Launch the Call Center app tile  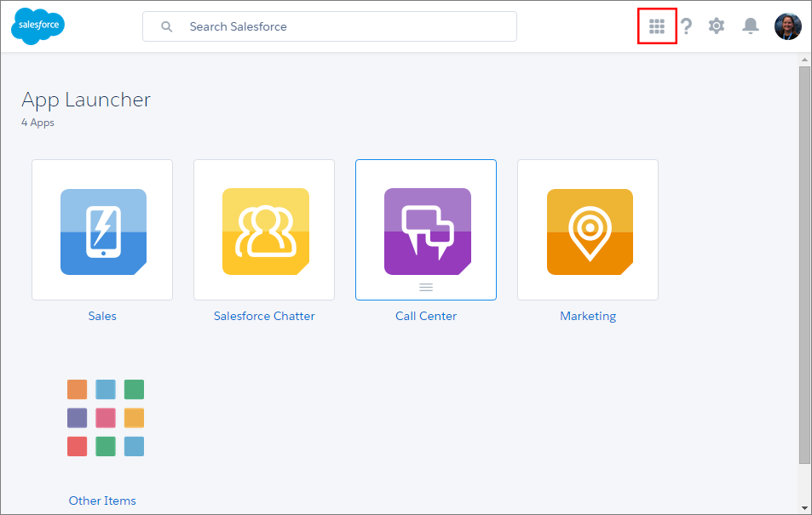coord(426,230)
